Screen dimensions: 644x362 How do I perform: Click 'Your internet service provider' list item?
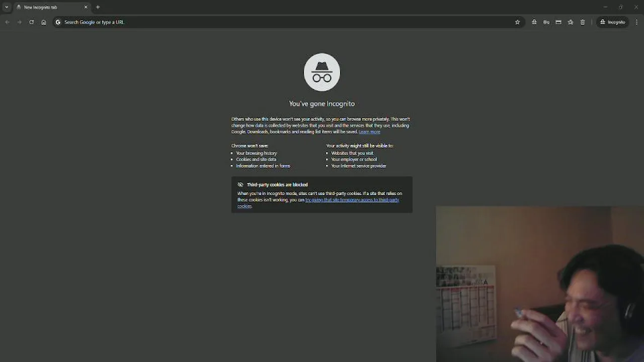click(359, 166)
